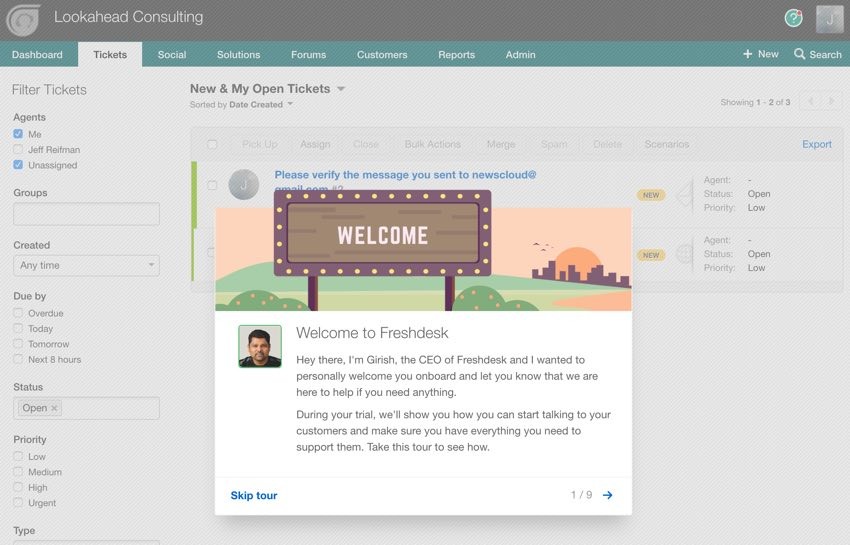The image size is (850, 545).
Task: Click the plus New button
Action: pos(761,54)
